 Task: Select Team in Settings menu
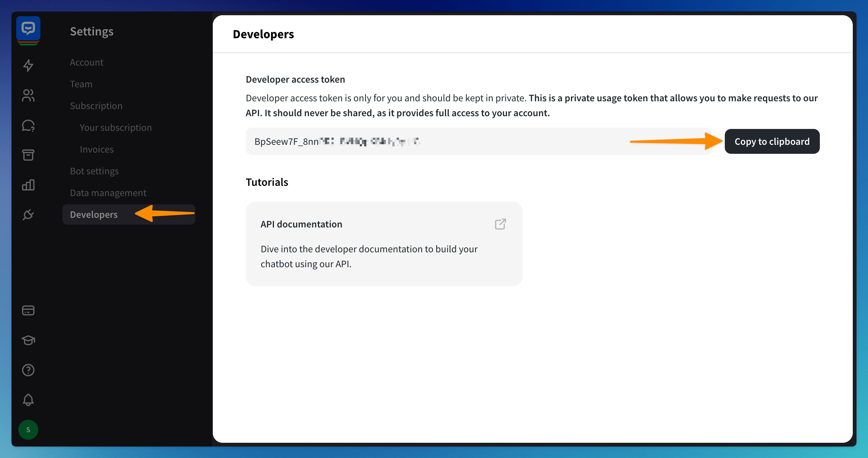81,84
